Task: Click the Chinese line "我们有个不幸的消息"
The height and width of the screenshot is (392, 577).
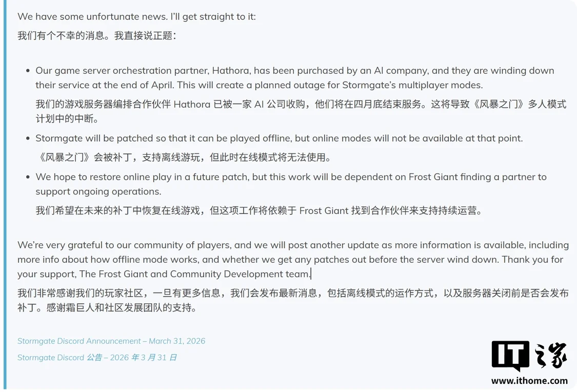Action: pos(97,36)
